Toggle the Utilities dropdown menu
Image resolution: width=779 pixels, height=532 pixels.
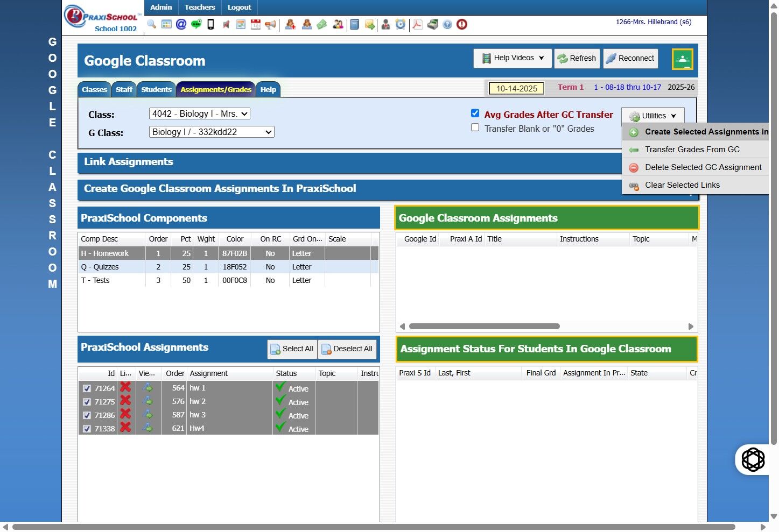click(653, 116)
